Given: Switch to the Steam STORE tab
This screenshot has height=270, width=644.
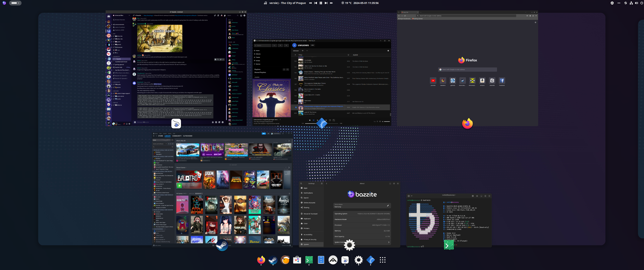Looking at the screenshot, I should point(160,136).
